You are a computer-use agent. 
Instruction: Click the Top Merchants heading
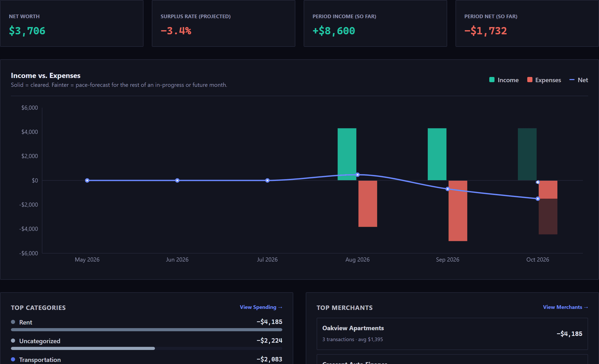(344, 308)
